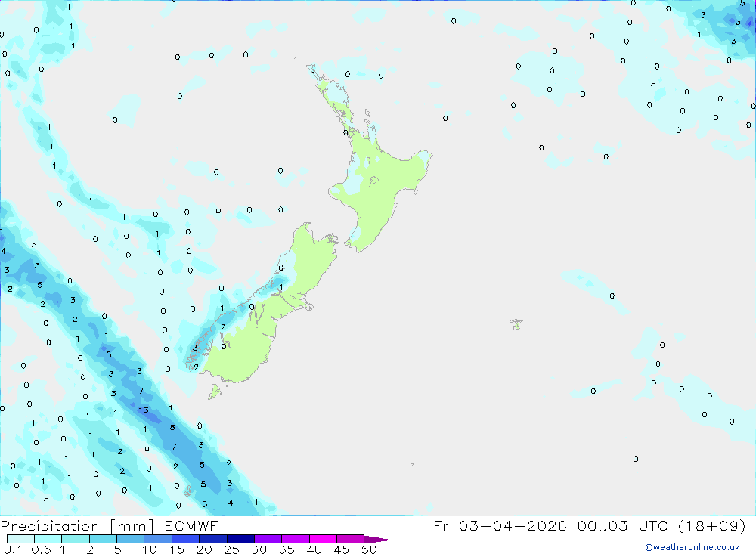The height and width of the screenshot is (554, 756).
Task: Click the legend scale label '45'
Action: click(x=342, y=549)
